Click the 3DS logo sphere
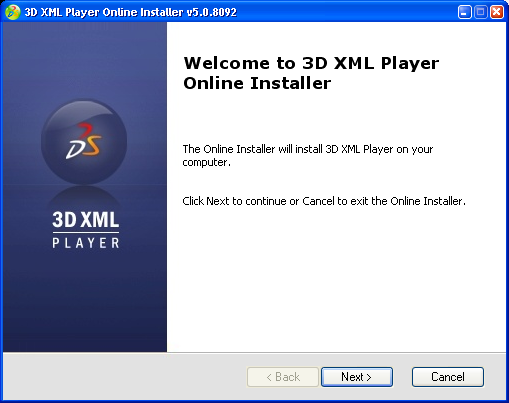The height and width of the screenshot is (403, 509). coord(84,141)
